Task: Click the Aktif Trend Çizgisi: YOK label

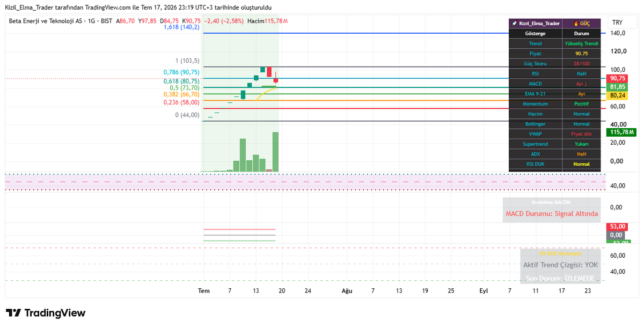Action: 560,265
